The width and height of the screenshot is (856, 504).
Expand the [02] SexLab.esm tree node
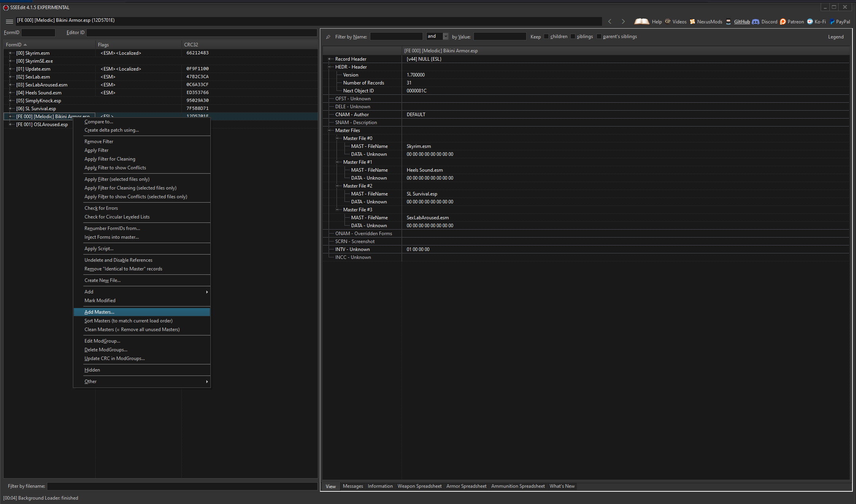point(10,77)
